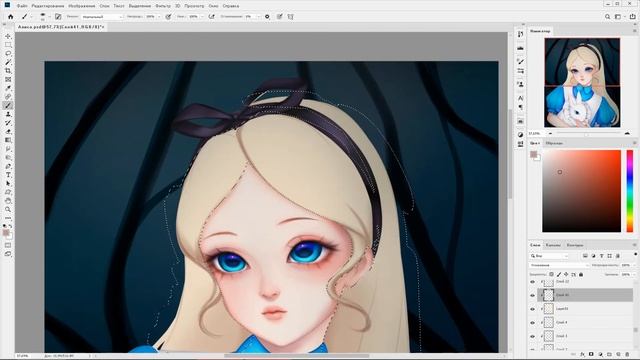Open the brush preset picker dropdown

pos(49,17)
